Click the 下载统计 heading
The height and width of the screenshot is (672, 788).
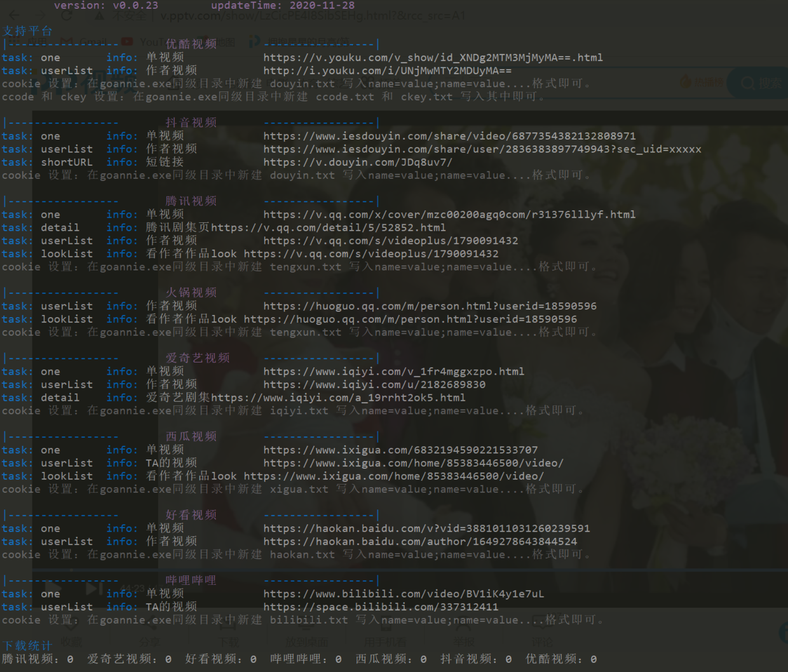pyautogui.click(x=27, y=646)
